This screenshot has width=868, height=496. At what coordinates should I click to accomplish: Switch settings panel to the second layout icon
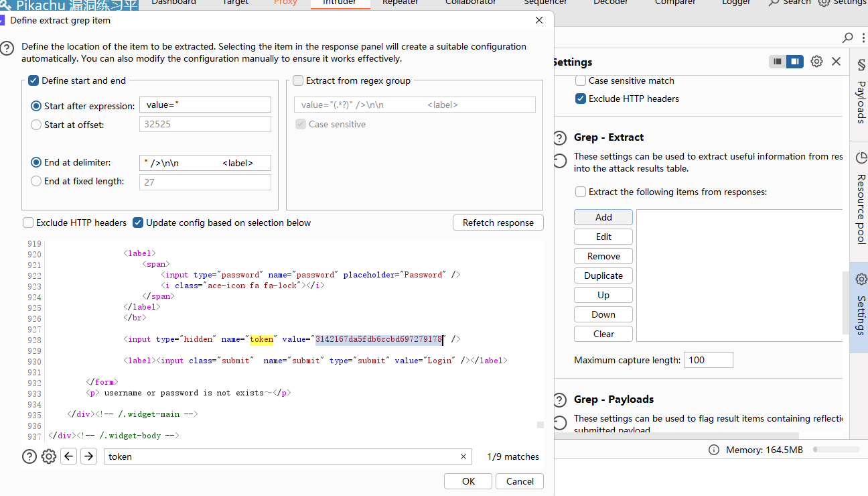click(794, 62)
